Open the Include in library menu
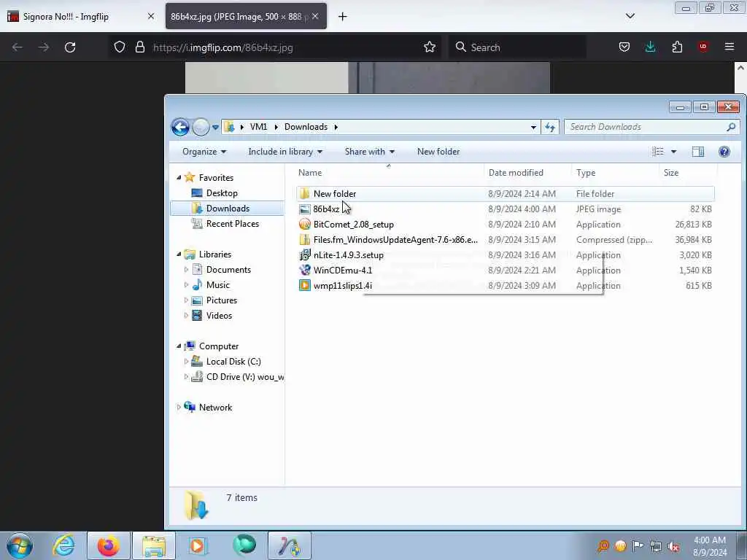747x560 pixels. [x=285, y=152]
